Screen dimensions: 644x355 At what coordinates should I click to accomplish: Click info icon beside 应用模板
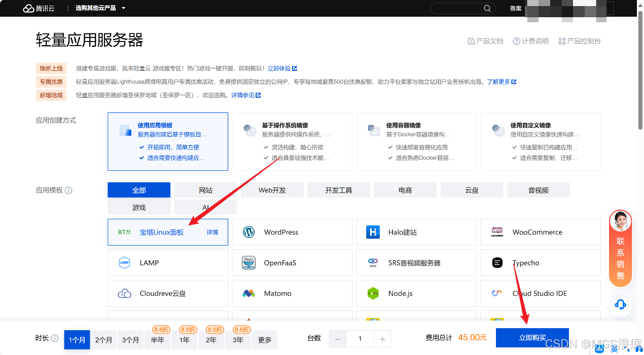point(68,190)
